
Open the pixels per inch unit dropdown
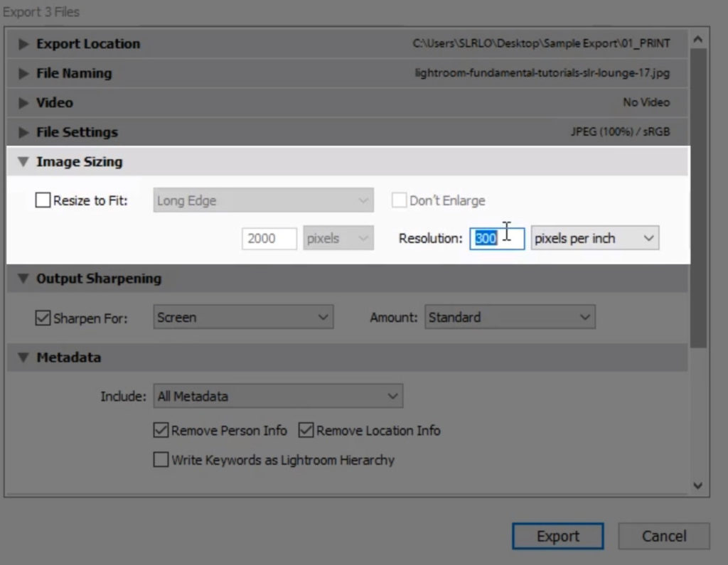(594, 238)
